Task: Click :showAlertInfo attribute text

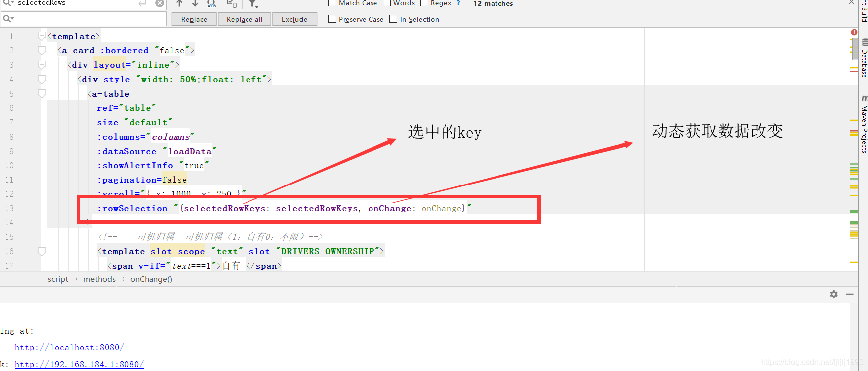Action: point(138,165)
